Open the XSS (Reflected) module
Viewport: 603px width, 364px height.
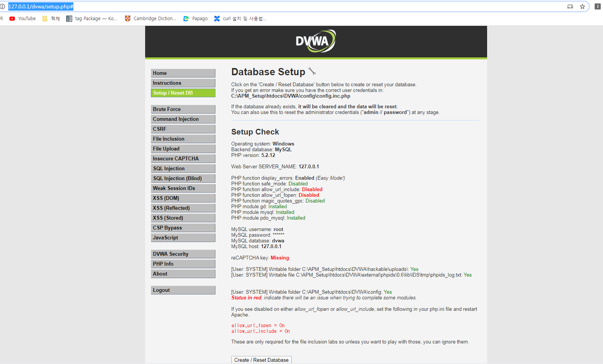coord(183,208)
